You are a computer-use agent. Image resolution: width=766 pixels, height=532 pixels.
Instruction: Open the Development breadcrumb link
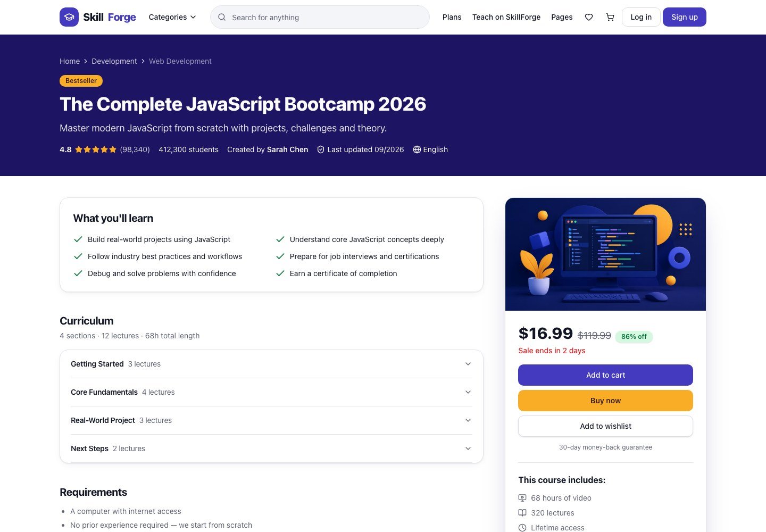pyautogui.click(x=114, y=61)
